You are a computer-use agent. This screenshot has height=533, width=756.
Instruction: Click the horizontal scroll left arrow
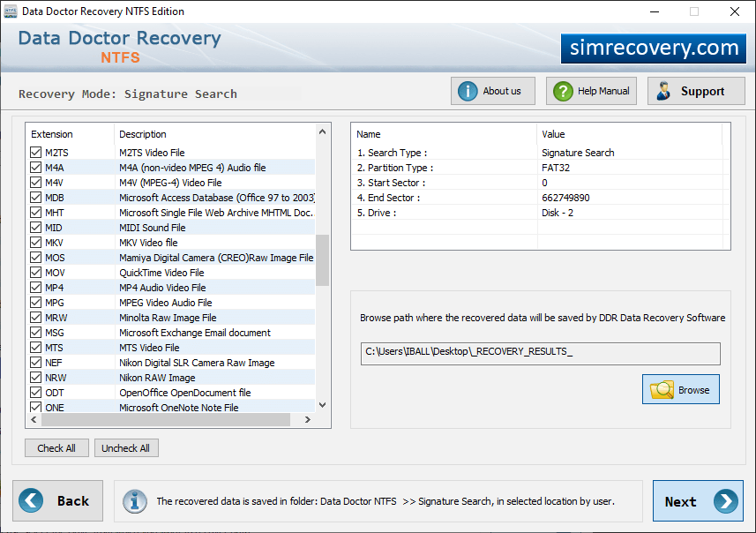(x=34, y=420)
